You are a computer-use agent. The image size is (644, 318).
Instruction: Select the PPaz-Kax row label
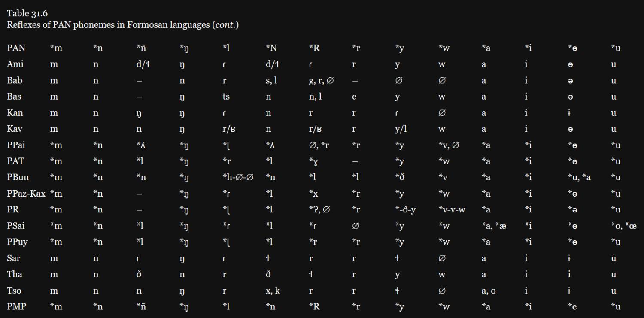(x=26, y=194)
